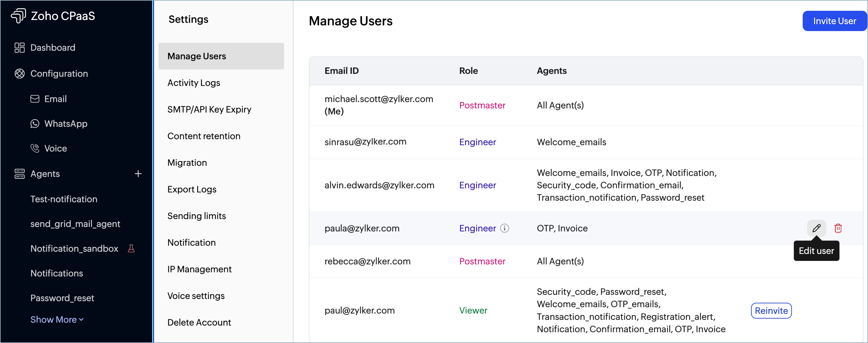Select the WhatsApp channel
The width and height of the screenshot is (868, 343).
click(x=59, y=124)
